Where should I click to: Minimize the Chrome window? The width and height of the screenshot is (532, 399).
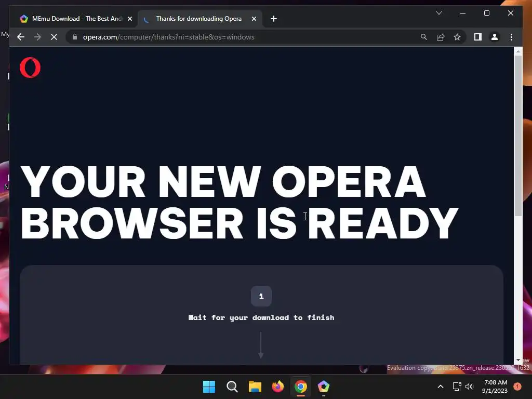click(x=463, y=13)
